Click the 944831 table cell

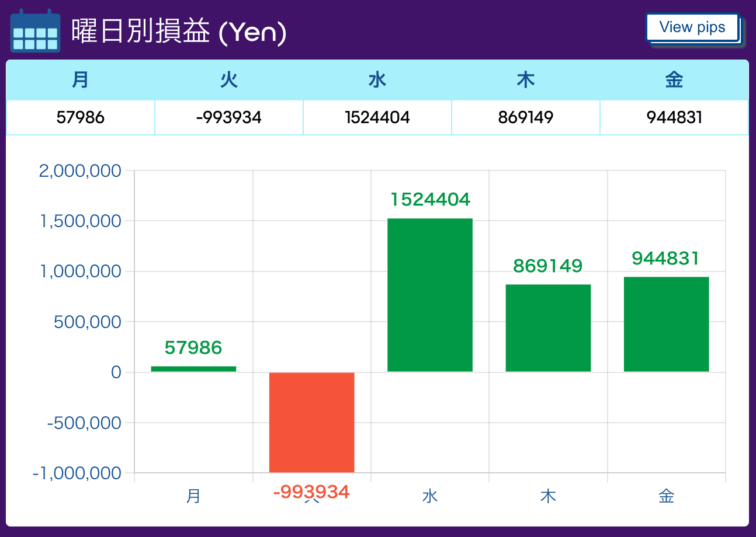[x=674, y=117]
